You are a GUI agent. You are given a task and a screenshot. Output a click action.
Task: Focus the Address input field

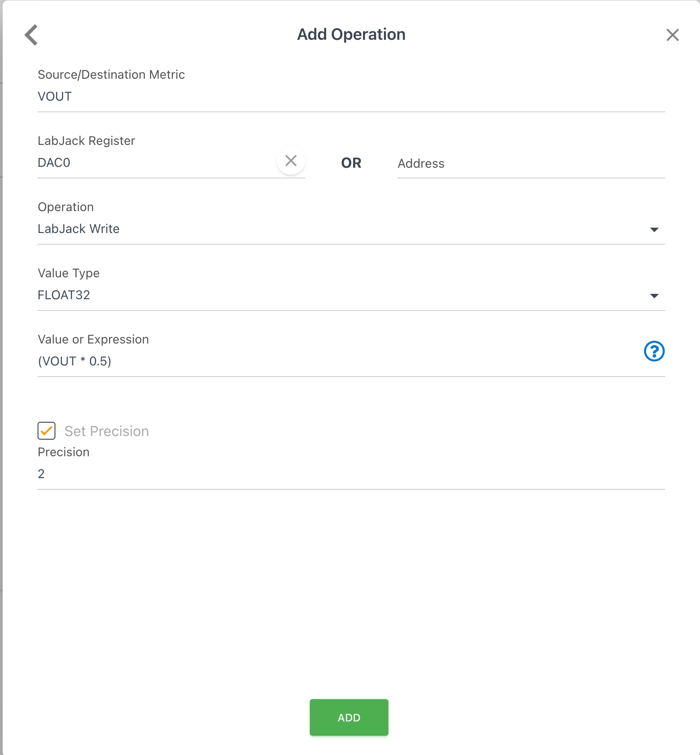pyautogui.click(x=531, y=164)
